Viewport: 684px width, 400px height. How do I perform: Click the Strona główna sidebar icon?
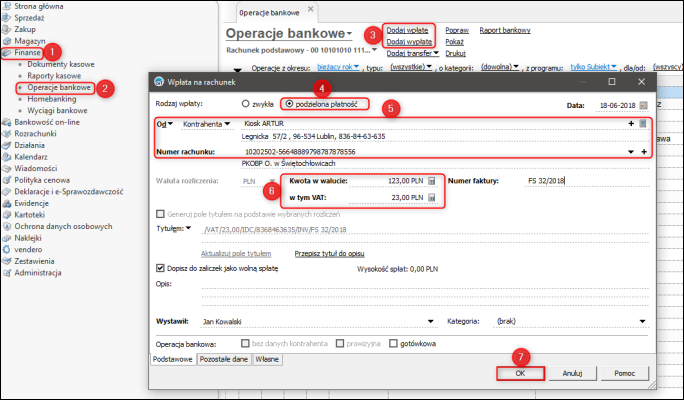coord(7,6)
